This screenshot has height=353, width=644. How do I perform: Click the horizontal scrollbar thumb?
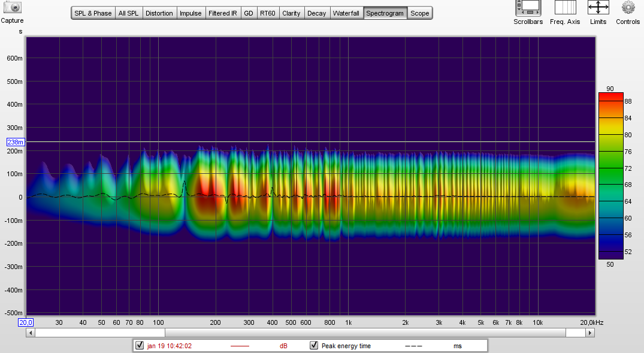(x=99, y=333)
